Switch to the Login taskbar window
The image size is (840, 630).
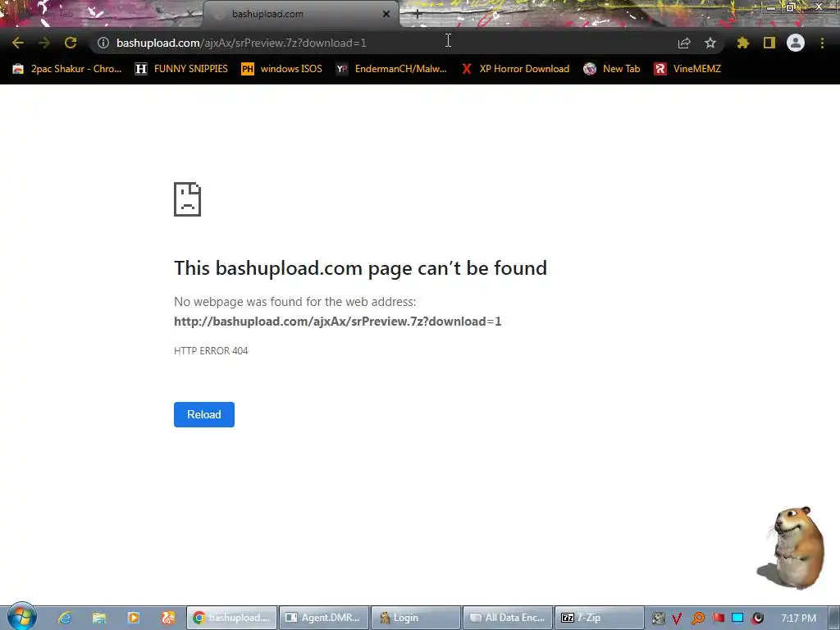tap(416, 618)
